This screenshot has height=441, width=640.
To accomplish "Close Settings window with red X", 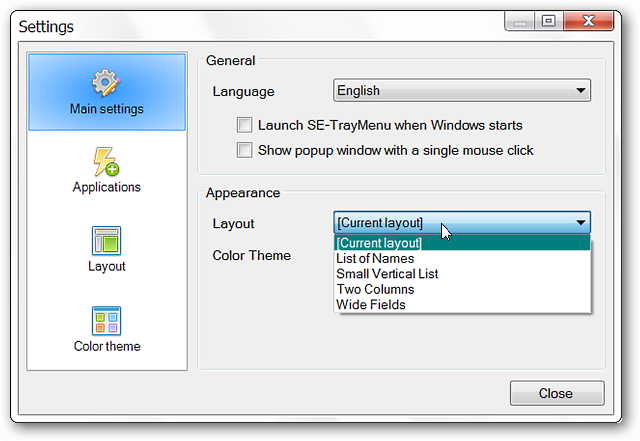I will (x=588, y=21).
